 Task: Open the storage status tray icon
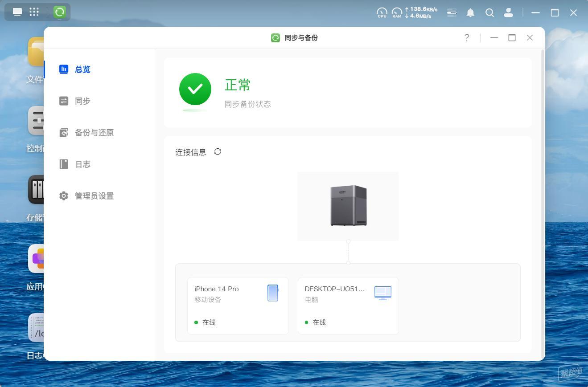452,12
